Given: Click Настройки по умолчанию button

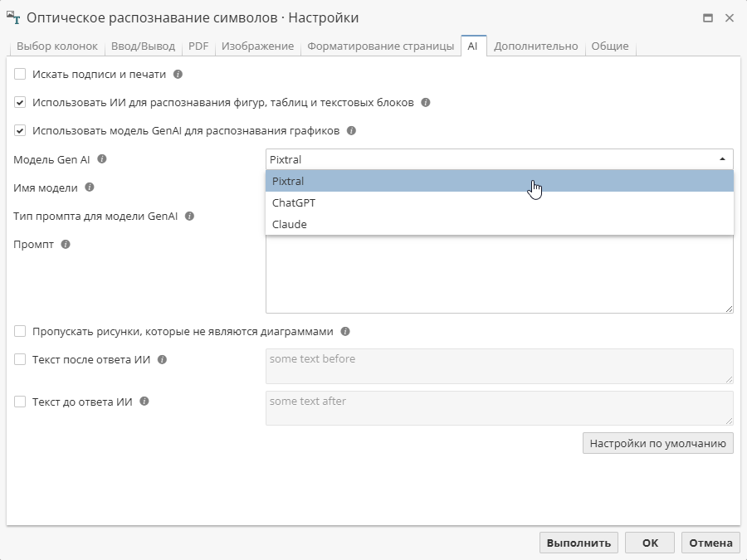Looking at the screenshot, I should click(x=657, y=442).
